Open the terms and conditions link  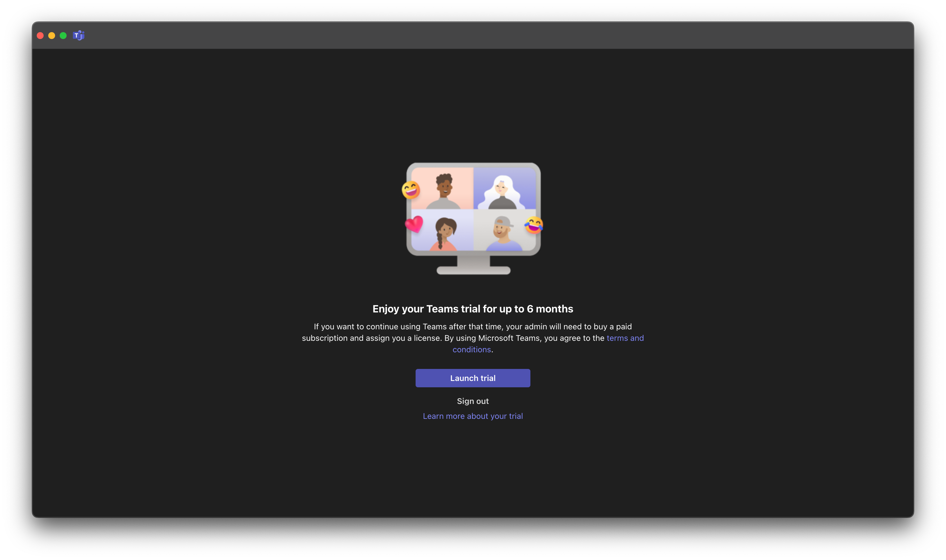pos(625,338)
